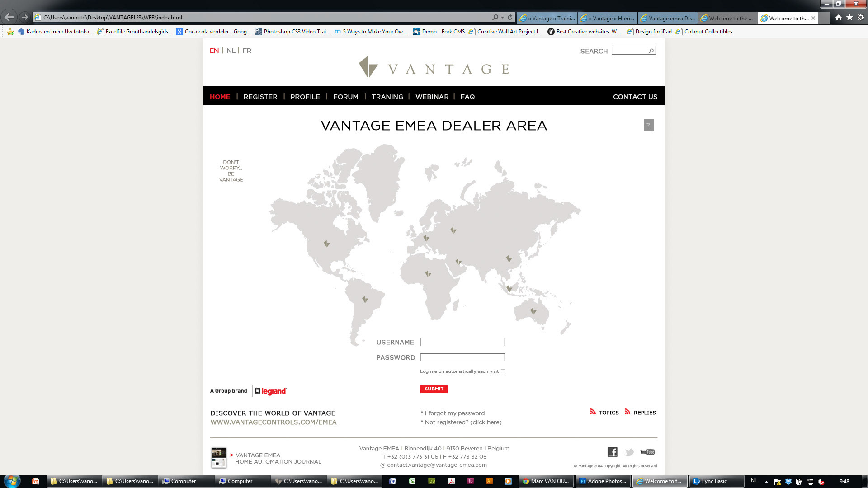This screenshot has width=868, height=488.
Task: Expand the address bar search dropdown arrow
Action: (x=502, y=18)
